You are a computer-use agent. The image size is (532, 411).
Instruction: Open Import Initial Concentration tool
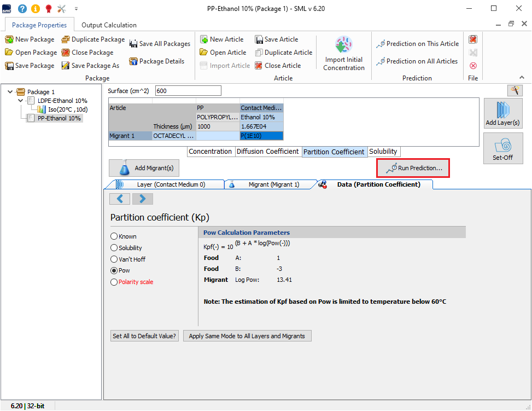[x=343, y=54]
